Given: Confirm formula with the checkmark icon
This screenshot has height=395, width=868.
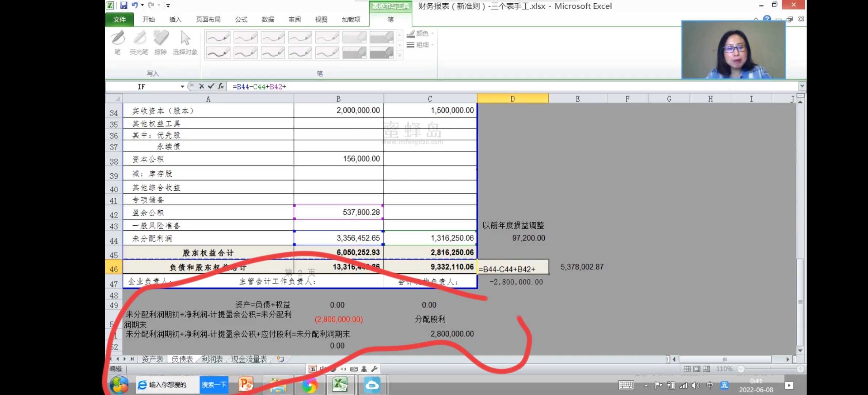Looking at the screenshot, I should coord(211,86).
